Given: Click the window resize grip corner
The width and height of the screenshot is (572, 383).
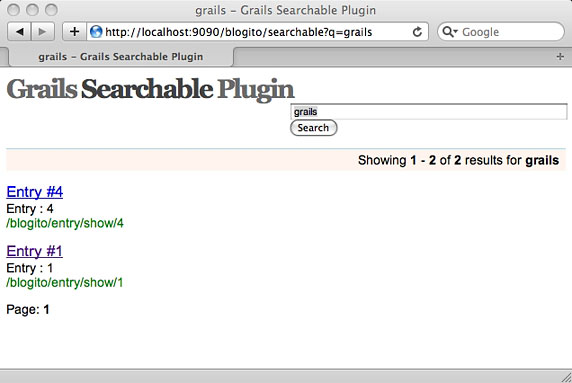Looking at the screenshot, I should click(x=567, y=377).
